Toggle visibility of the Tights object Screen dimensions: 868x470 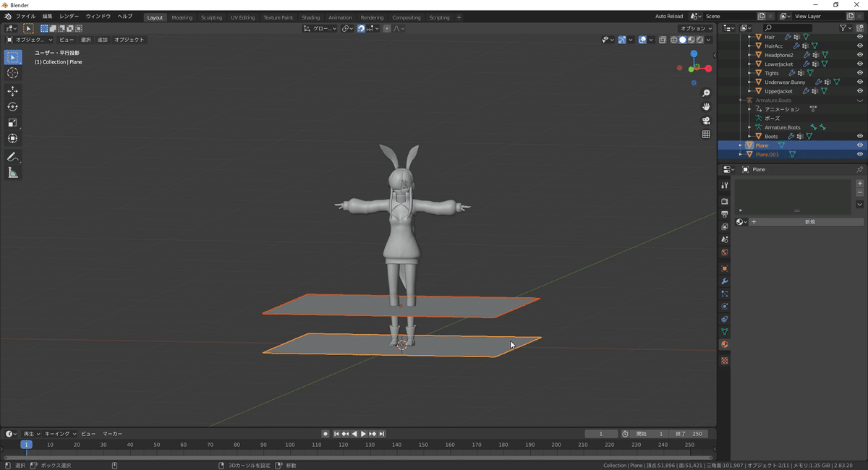tap(860, 72)
